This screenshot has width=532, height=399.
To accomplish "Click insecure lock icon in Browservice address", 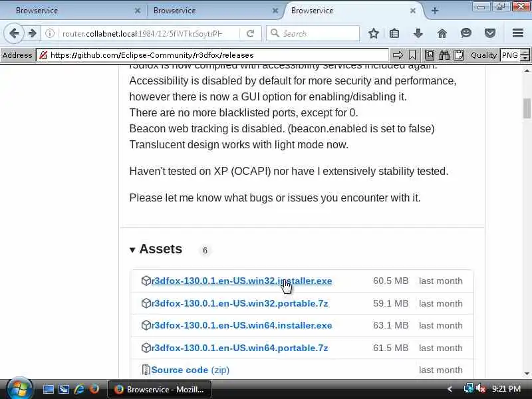I will [x=43, y=55].
